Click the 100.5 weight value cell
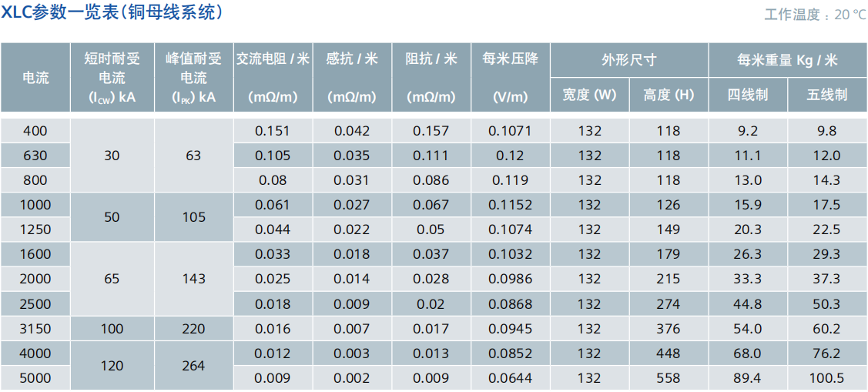The height and width of the screenshot is (392, 868). click(826, 378)
